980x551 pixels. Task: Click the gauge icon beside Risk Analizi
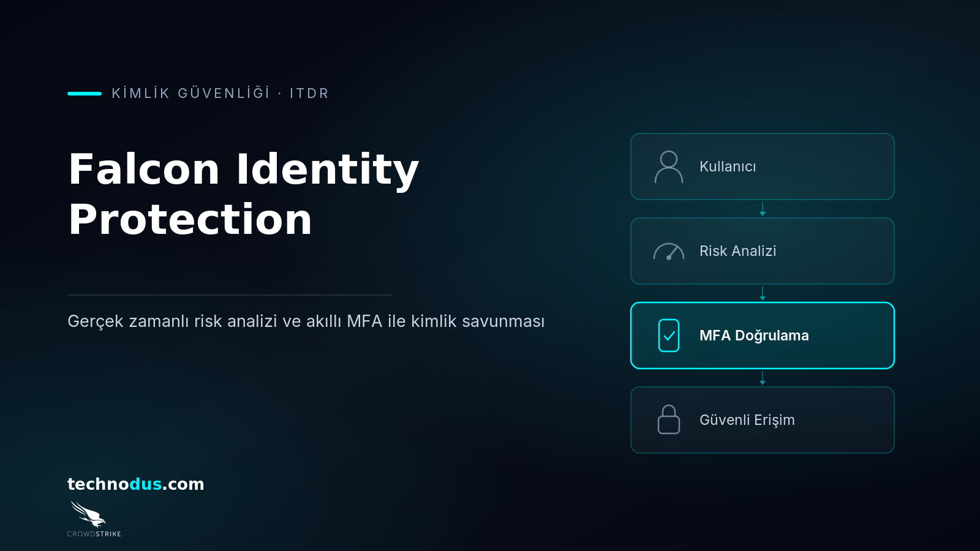point(668,251)
